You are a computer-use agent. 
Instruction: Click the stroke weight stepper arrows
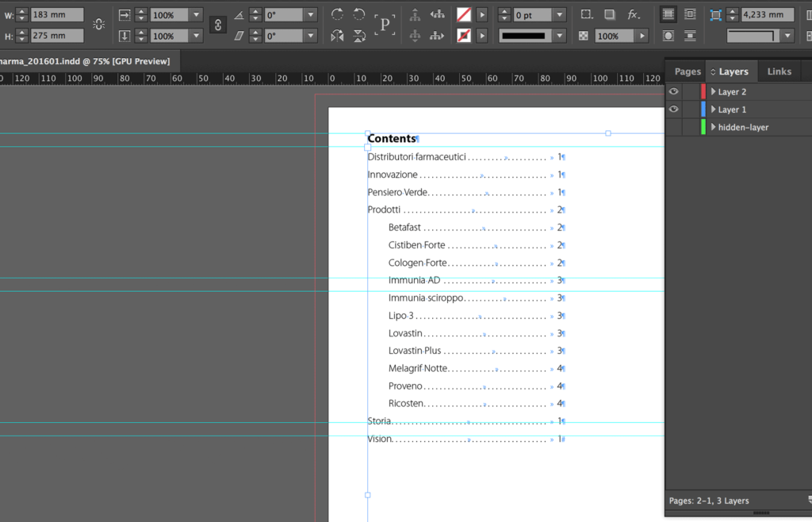click(x=504, y=15)
